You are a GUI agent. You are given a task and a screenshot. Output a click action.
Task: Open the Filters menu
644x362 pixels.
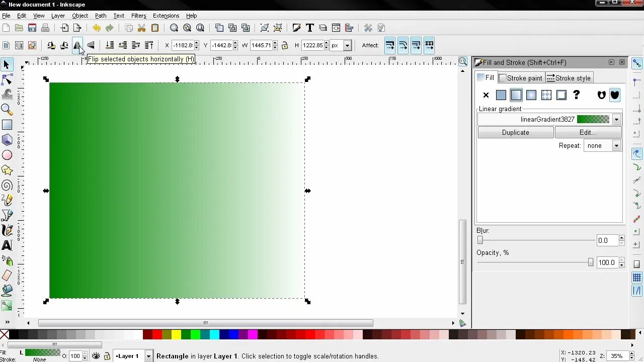[x=138, y=16]
